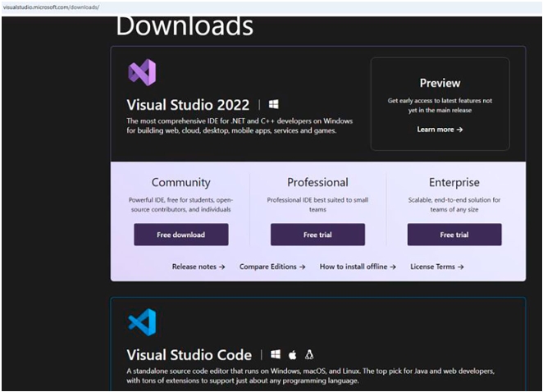The height and width of the screenshot is (392, 543).
Task: Click Learn more link in Preview card
Action: (440, 130)
